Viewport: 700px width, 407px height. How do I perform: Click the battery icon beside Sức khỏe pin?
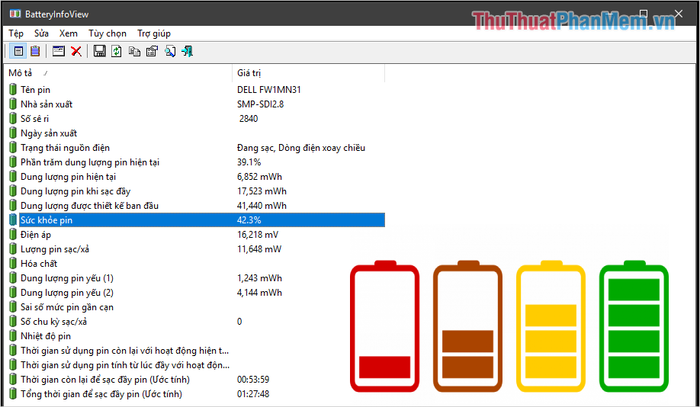(x=13, y=220)
